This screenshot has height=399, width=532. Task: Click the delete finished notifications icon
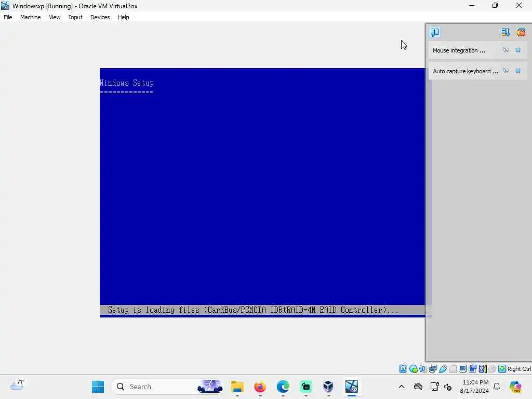click(521, 32)
